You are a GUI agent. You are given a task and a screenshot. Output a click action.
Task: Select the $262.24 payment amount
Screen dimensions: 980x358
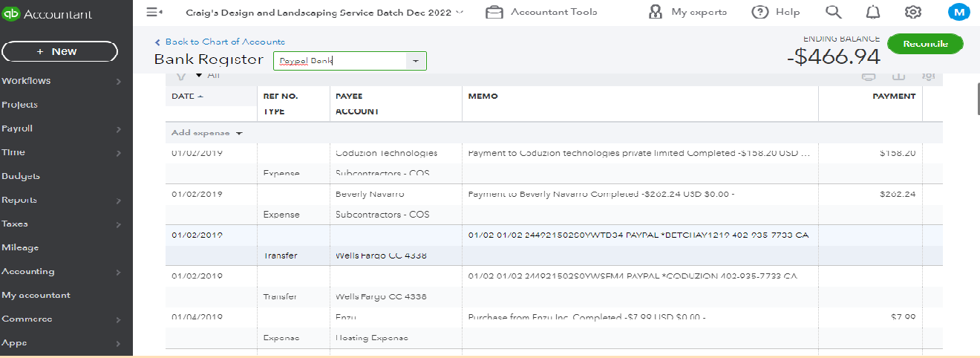click(x=897, y=194)
